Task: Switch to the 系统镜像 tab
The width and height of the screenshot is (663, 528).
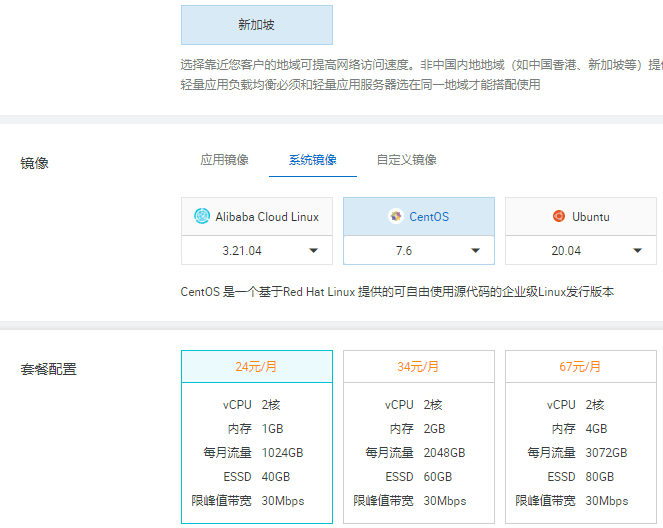Action: point(313,160)
